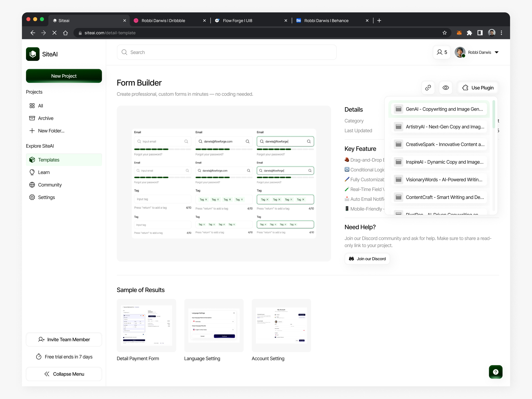
Task: Toggle the preview eye icon
Action: coord(446,88)
